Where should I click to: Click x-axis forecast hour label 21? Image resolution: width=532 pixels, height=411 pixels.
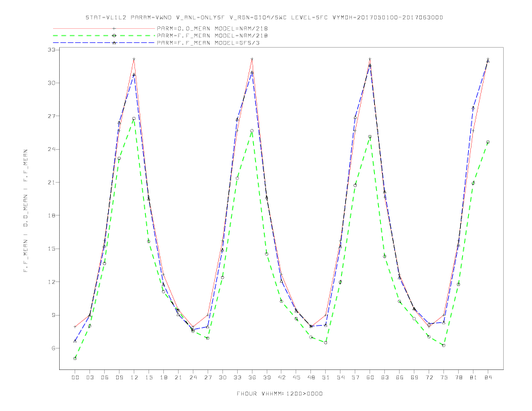tap(178, 377)
